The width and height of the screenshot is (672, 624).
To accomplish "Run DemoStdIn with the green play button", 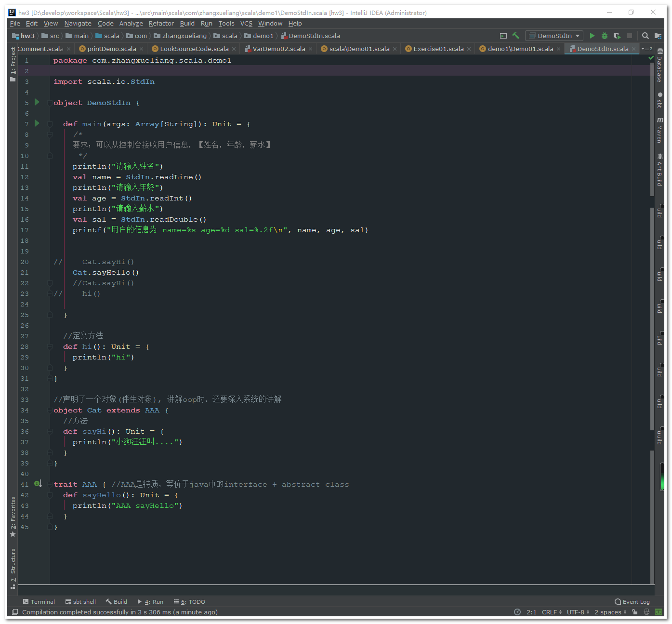I will coord(592,36).
